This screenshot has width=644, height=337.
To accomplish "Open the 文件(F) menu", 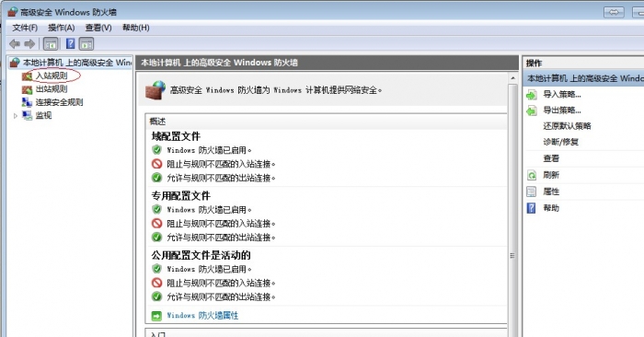I will pyautogui.click(x=25, y=28).
